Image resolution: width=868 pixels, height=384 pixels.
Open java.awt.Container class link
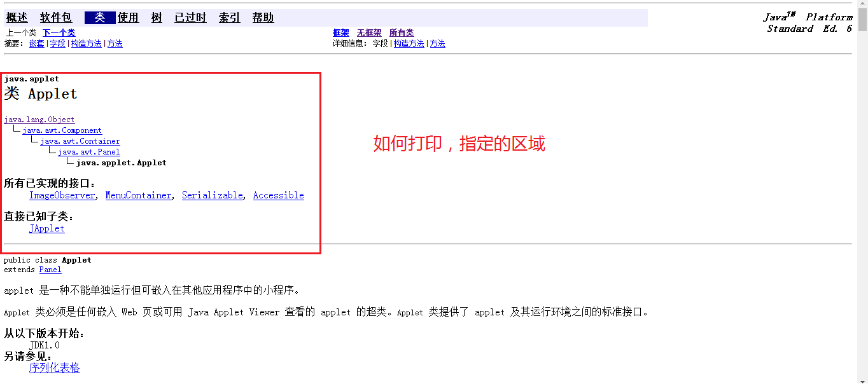pos(80,141)
